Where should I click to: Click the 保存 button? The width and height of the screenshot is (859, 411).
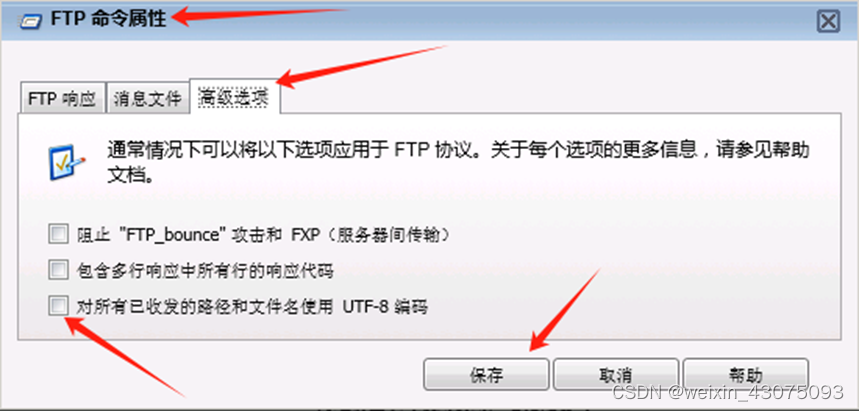(486, 375)
